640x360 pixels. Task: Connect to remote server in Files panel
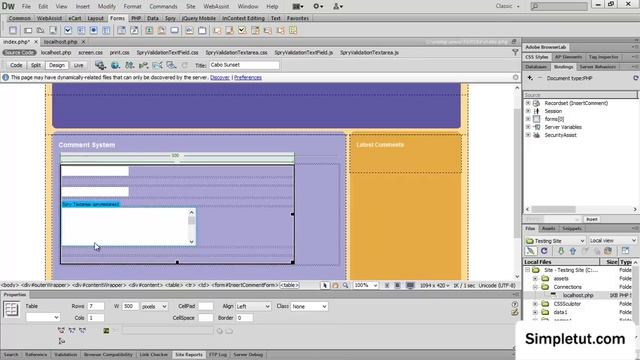530,251
